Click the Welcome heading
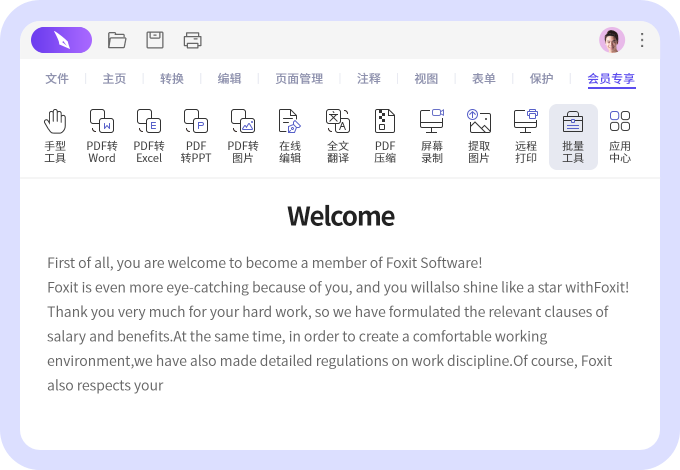 click(x=341, y=216)
